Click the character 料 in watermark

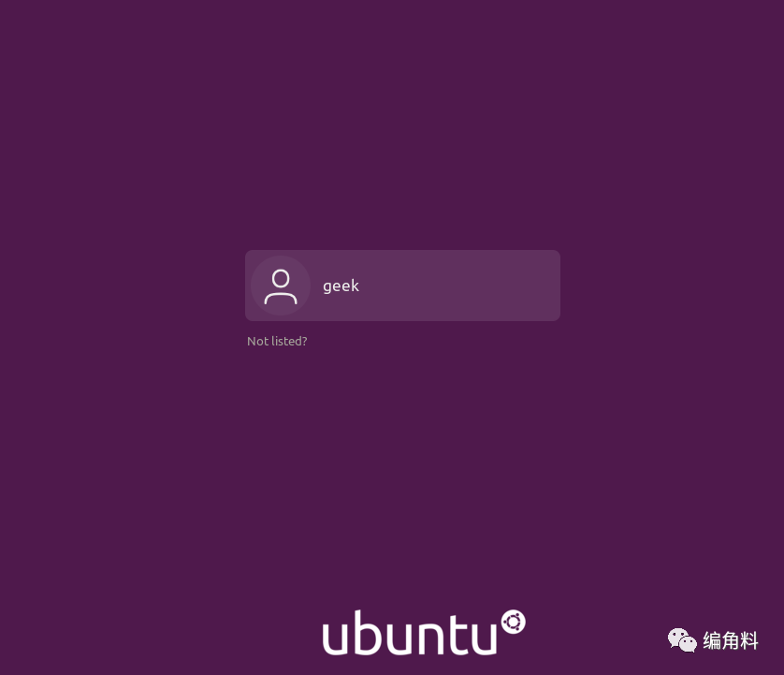(x=749, y=640)
